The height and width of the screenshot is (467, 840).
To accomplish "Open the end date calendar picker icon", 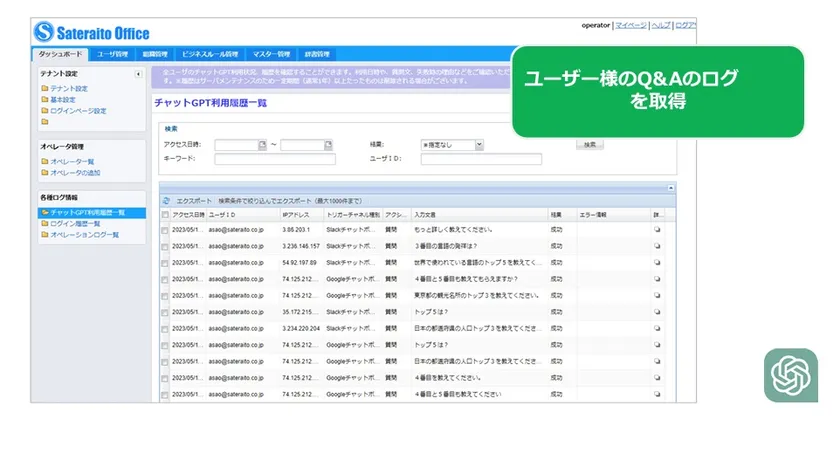I will 327,145.
